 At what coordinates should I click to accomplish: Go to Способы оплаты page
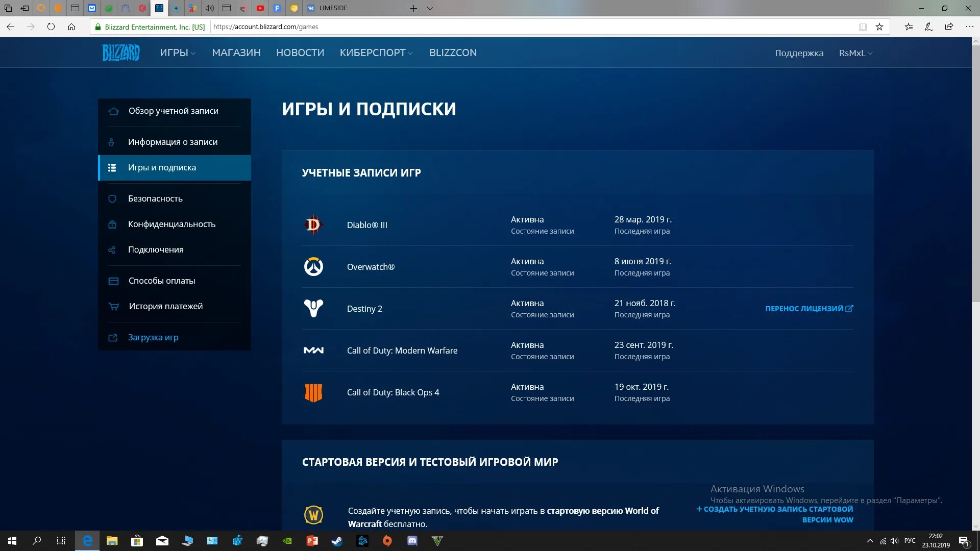(161, 281)
